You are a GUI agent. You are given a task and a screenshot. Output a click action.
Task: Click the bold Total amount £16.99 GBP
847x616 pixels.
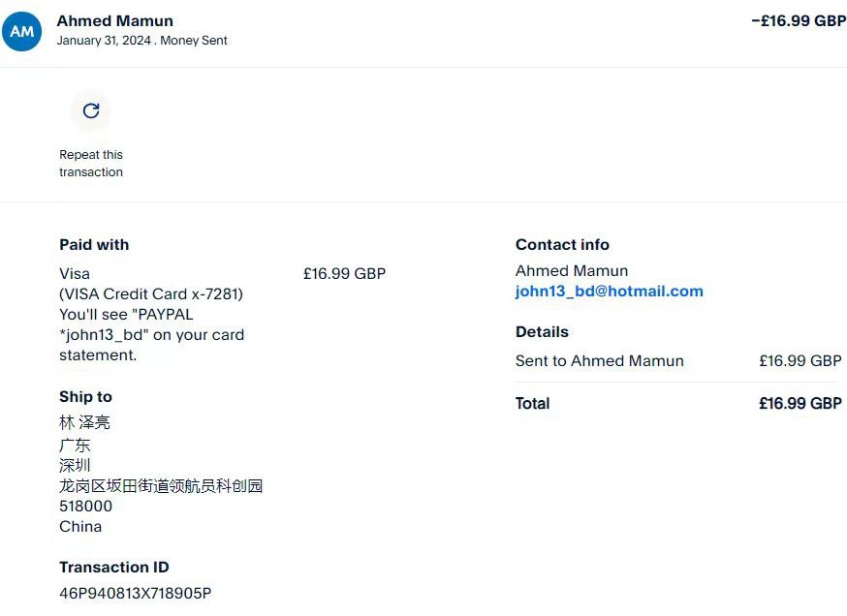coord(800,404)
